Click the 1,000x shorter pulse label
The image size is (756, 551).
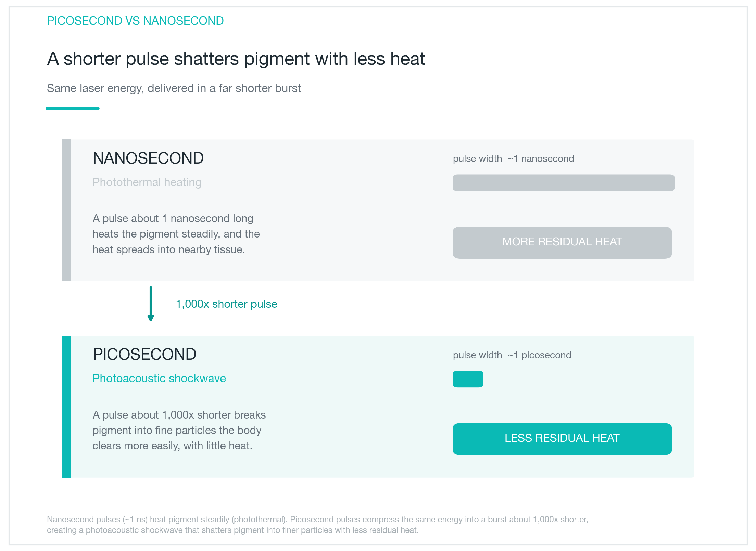(226, 304)
